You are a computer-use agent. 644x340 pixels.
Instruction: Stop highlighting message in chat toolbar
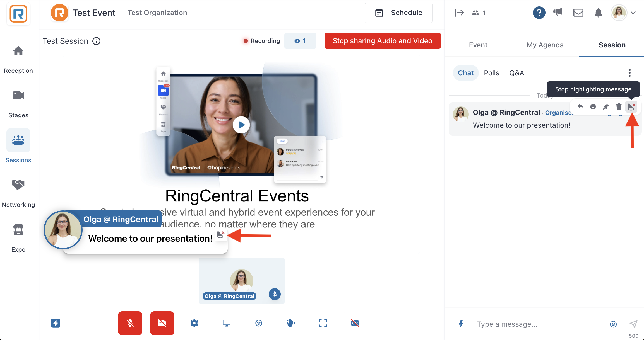coord(631,106)
